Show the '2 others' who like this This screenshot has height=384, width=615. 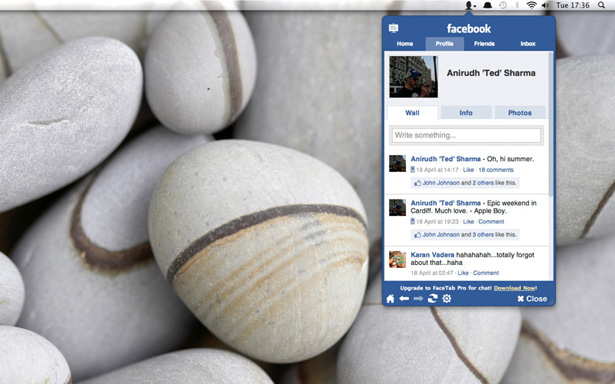tap(483, 183)
